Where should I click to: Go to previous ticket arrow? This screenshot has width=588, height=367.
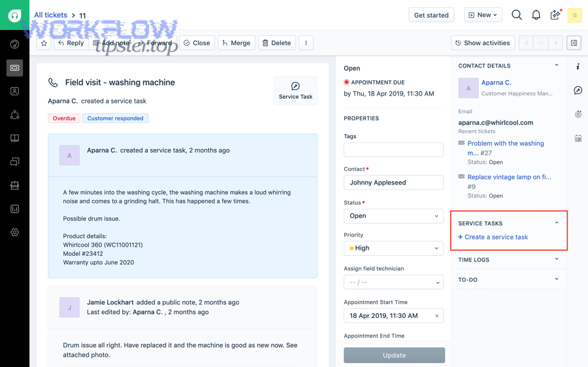pyautogui.click(x=526, y=43)
